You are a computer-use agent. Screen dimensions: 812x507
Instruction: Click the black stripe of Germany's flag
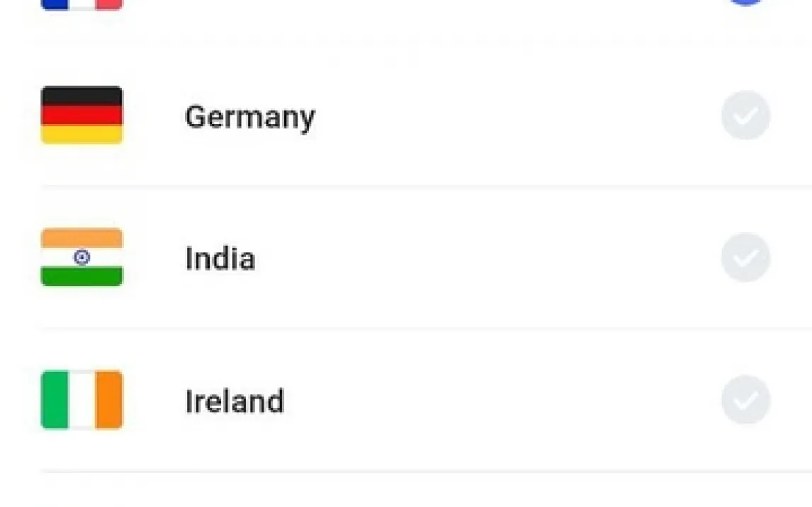(81, 96)
